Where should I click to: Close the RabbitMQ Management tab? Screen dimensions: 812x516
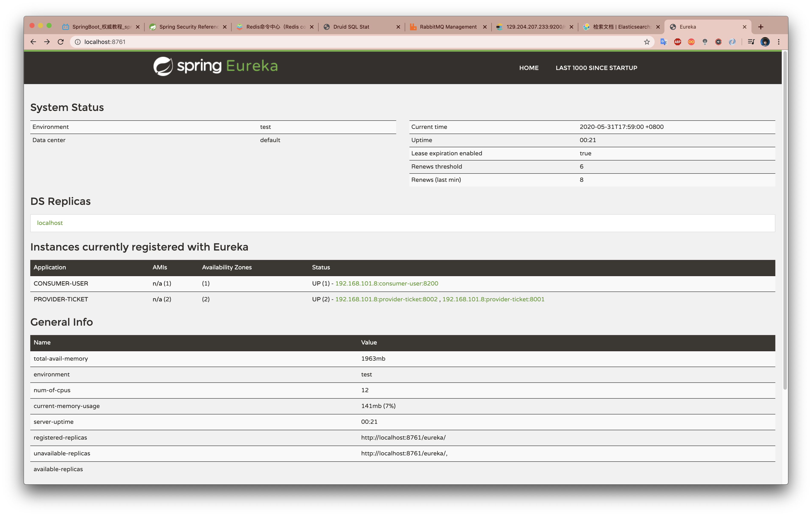(x=484, y=27)
